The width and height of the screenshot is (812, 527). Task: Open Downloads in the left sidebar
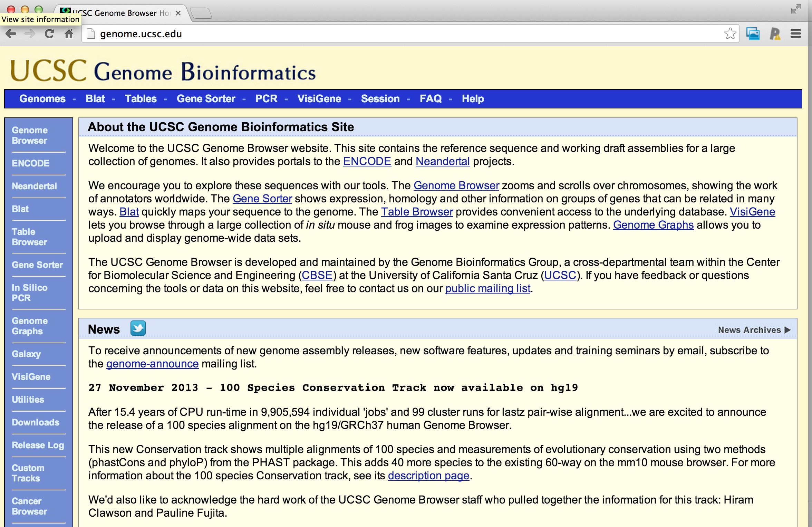click(36, 422)
